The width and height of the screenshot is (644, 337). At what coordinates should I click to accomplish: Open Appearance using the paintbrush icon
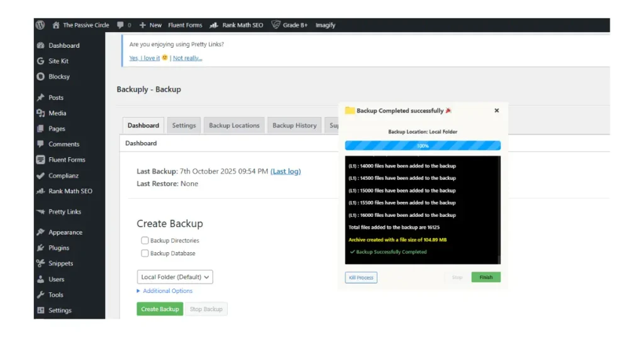pos(41,233)
